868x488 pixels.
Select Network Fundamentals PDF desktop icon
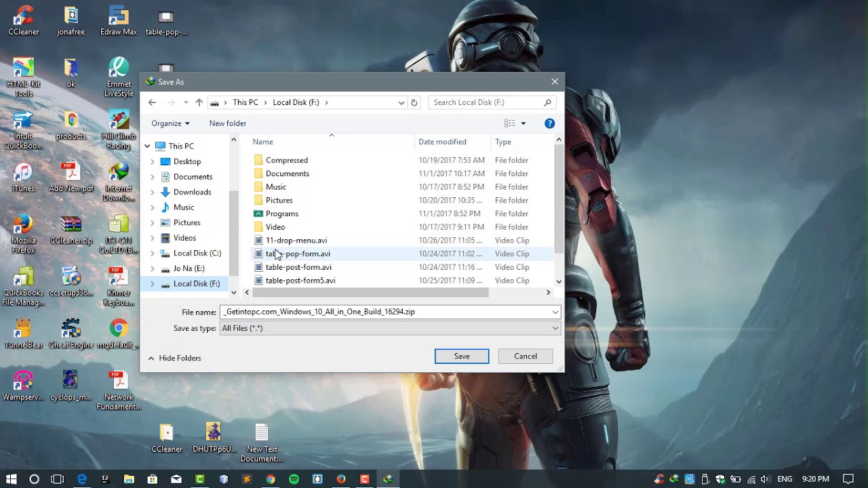(x=119, y=390)
